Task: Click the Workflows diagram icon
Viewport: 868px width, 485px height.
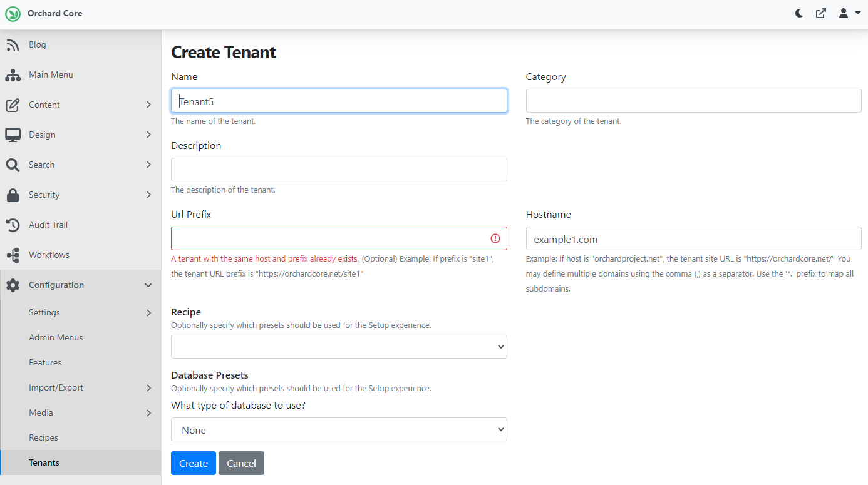Action: tap(13, 255)
